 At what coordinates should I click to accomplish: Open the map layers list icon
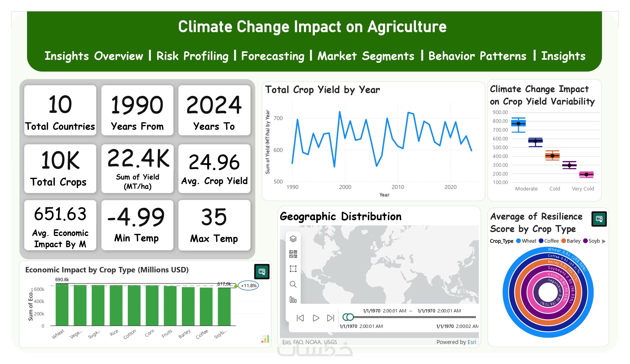(x=293, y=239)
